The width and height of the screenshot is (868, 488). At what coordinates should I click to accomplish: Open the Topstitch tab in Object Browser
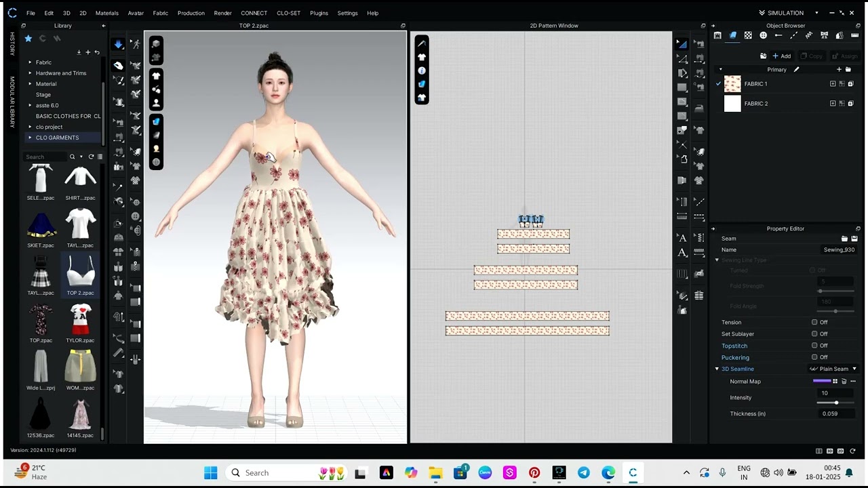point(793,35)
